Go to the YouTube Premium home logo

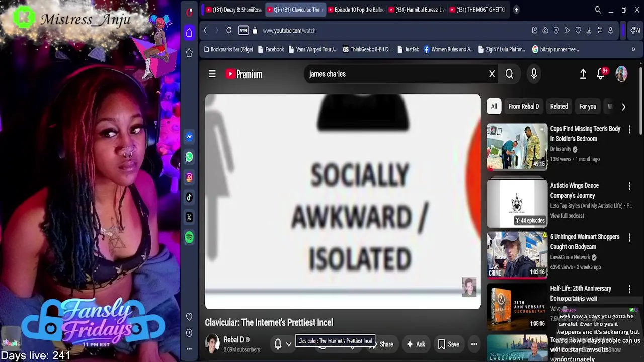[244, 74]
